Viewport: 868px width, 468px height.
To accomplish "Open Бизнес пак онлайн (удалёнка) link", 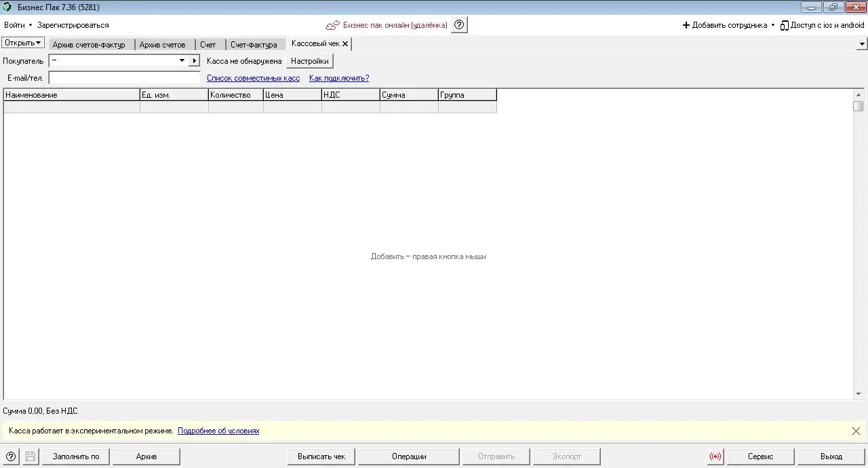I will [395, 25].
